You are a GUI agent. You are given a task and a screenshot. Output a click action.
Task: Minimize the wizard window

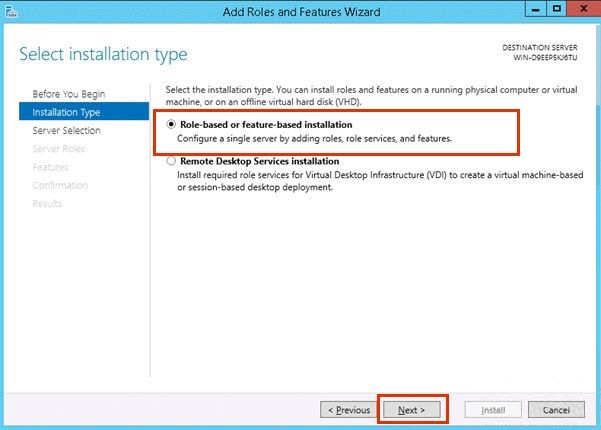point(535,9)
